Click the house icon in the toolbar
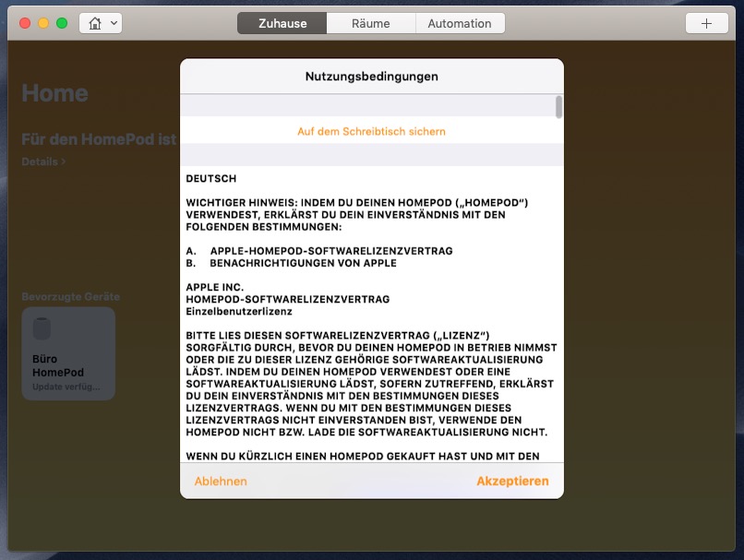This screenshot has width=744, height=560. click(x=94, y=23)
